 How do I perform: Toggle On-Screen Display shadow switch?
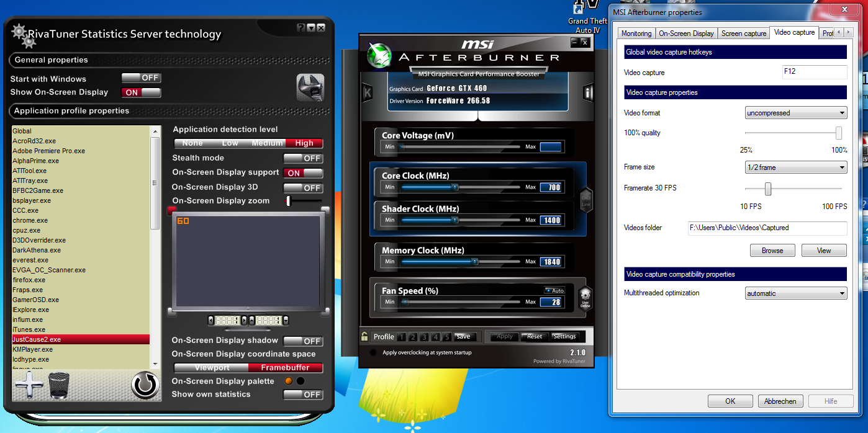click(x=303, y=341)
